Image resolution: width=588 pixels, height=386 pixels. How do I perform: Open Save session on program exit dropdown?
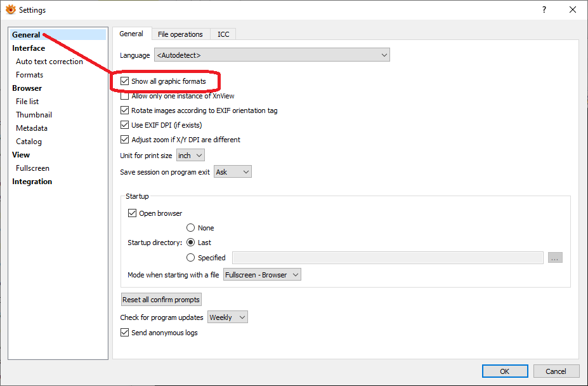(x=233, y=171)
